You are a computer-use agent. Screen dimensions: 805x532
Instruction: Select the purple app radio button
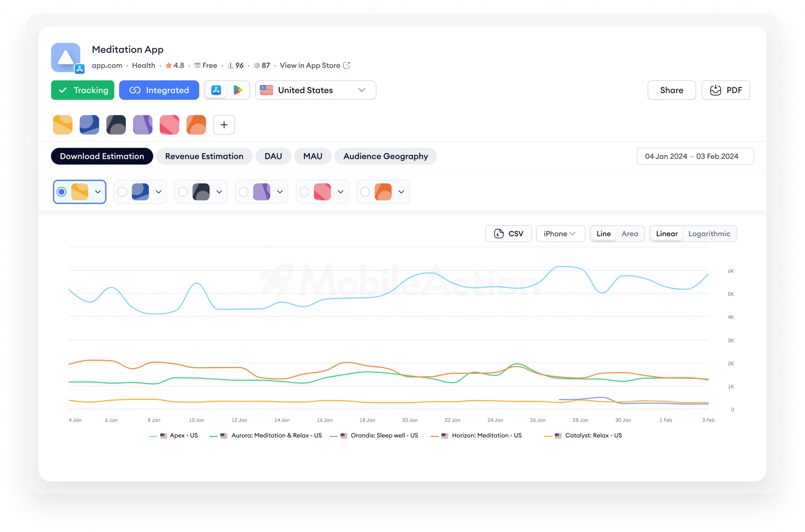pos(244,192)
